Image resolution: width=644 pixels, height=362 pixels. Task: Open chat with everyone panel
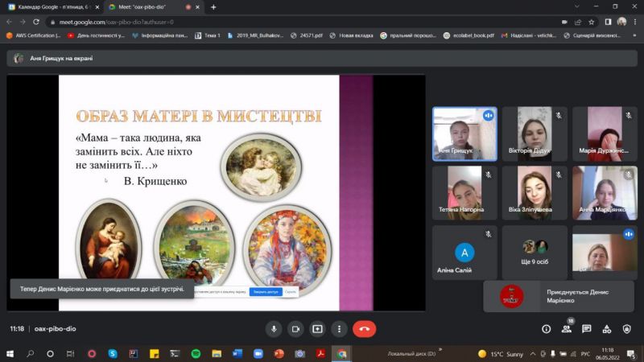pos(587,329)
